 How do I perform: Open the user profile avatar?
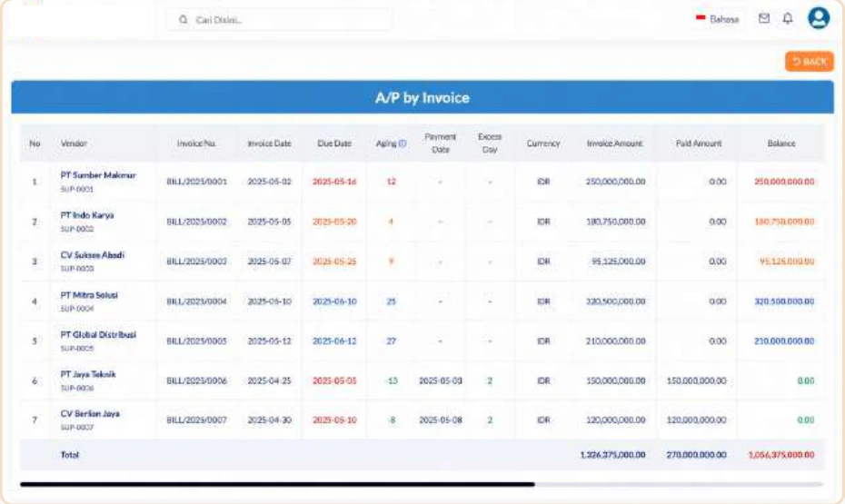(818, 18)
